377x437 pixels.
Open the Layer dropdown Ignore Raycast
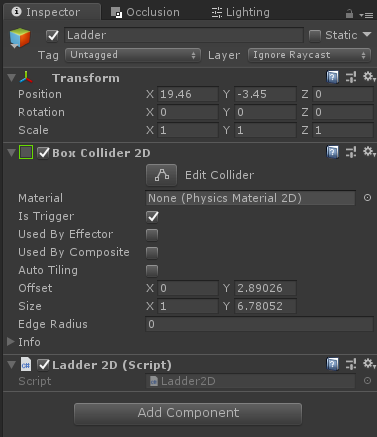tap(309, 55)
